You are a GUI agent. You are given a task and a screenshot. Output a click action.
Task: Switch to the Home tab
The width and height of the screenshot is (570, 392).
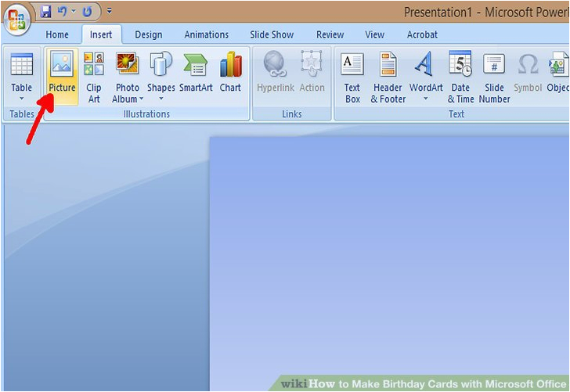click(x=57, y=34)
